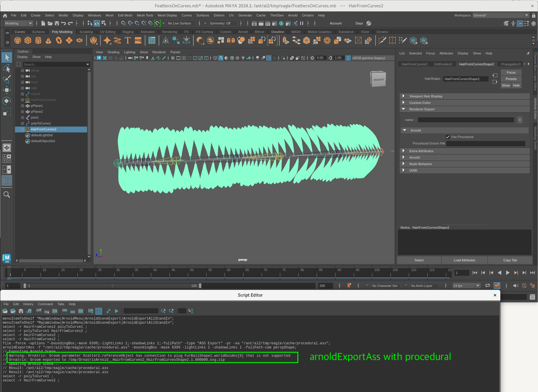This screenshot has height=392, width=538.
Task: Expand the pPlane1 node in Outliner
Action: point(22,106)
